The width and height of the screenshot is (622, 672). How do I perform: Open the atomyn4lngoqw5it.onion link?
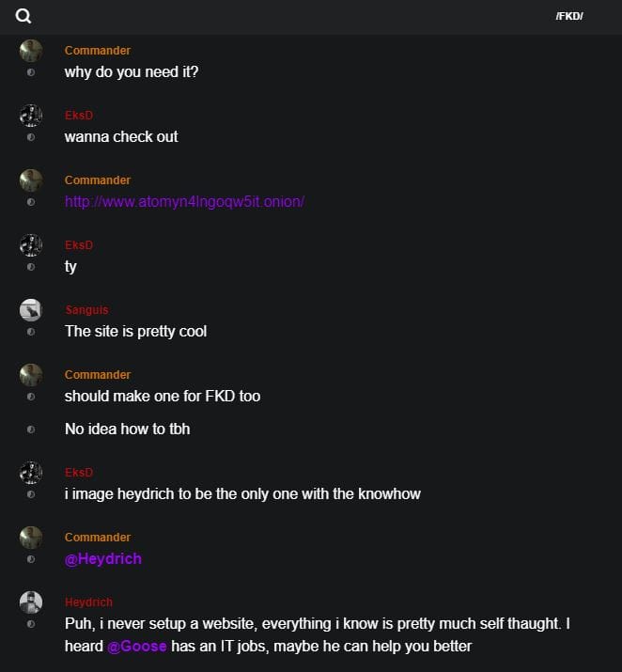(x=184, y=201)
